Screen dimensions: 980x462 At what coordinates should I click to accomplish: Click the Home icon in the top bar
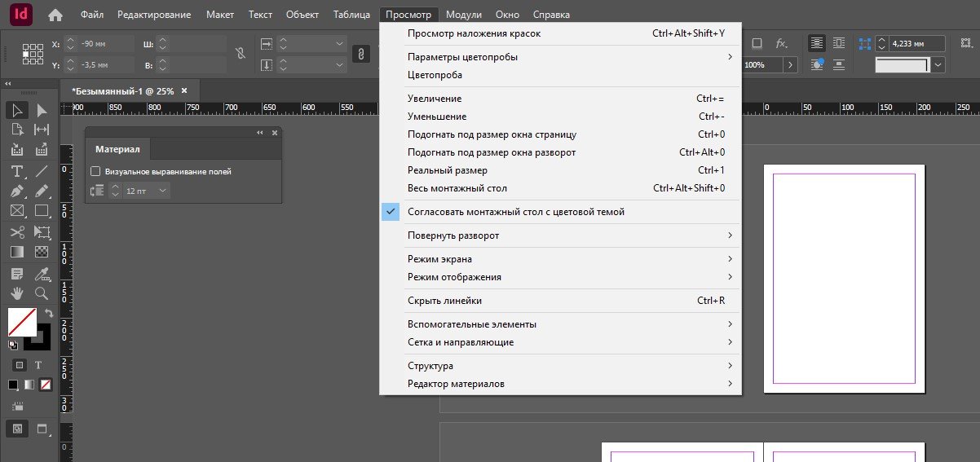[x=55, y=15]
